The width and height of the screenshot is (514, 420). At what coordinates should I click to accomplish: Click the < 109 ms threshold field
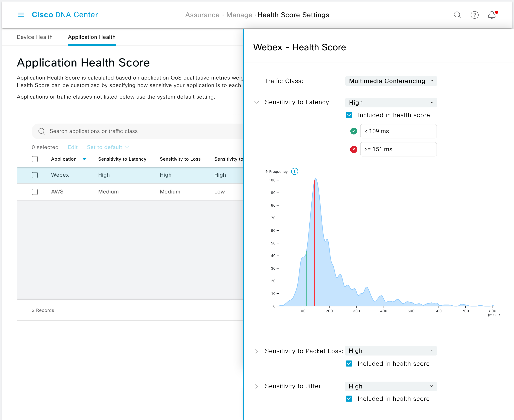click(398, 131)
